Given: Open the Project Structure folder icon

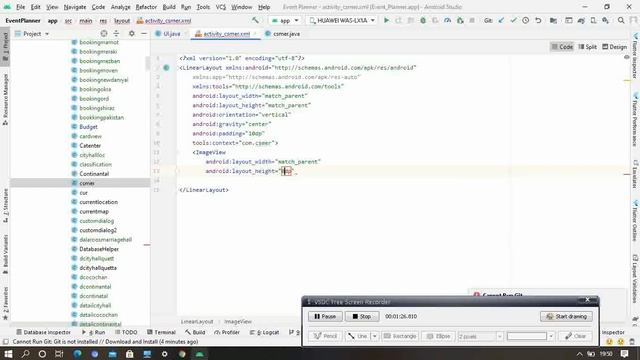Looking at the screenshot, I should pyautogui.click(x=553, y=20).
